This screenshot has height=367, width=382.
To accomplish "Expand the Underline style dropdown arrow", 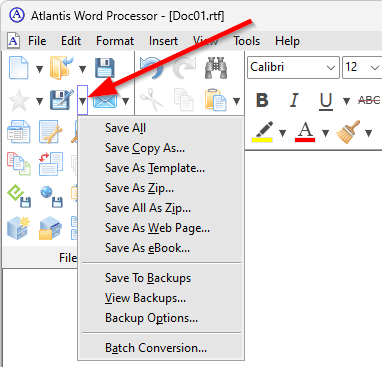I will [346, 101].
